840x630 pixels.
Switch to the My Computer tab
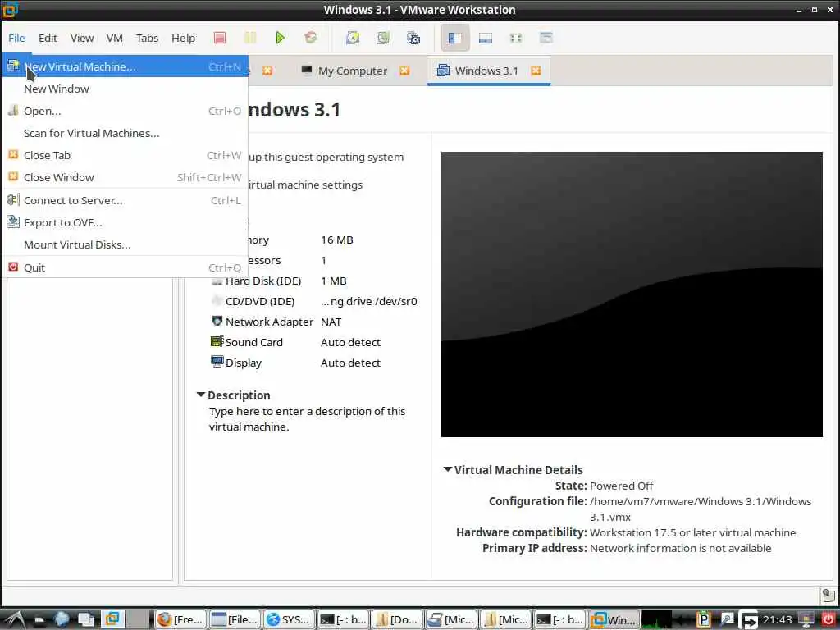pyautogui.click(x=352, y=71)
